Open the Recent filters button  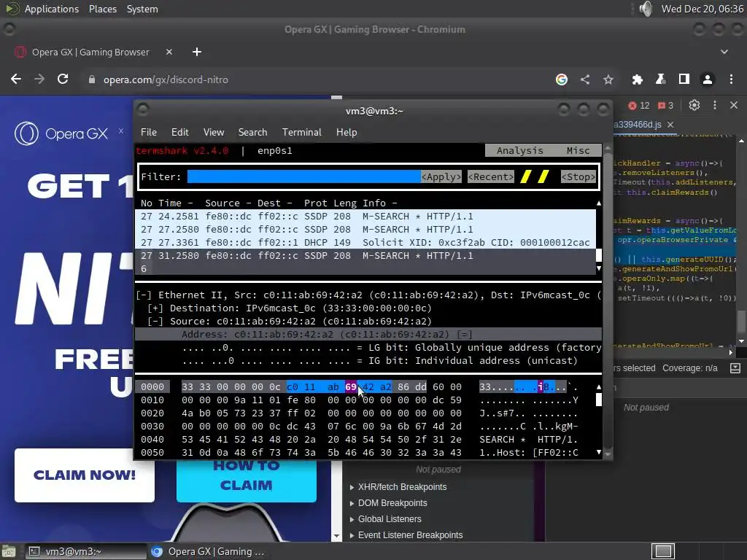pos(491,176)
